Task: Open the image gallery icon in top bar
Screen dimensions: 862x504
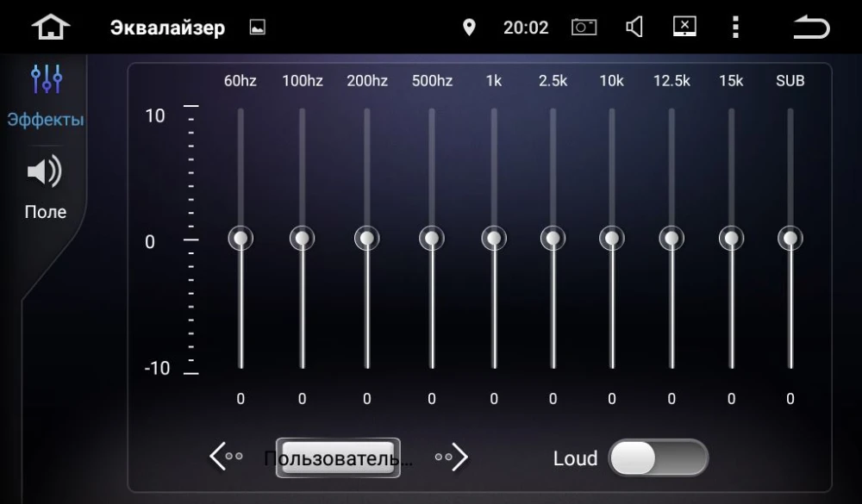Action: coord(257,27)
